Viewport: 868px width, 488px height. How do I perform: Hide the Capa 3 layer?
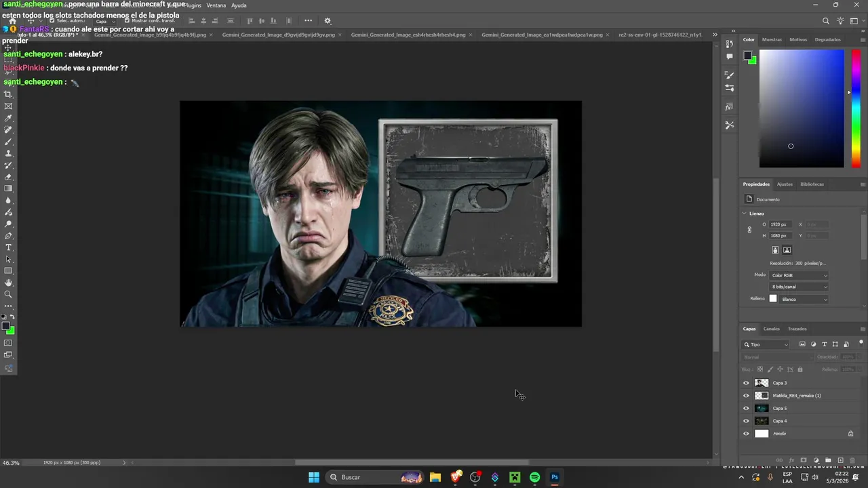pos(747,383)
